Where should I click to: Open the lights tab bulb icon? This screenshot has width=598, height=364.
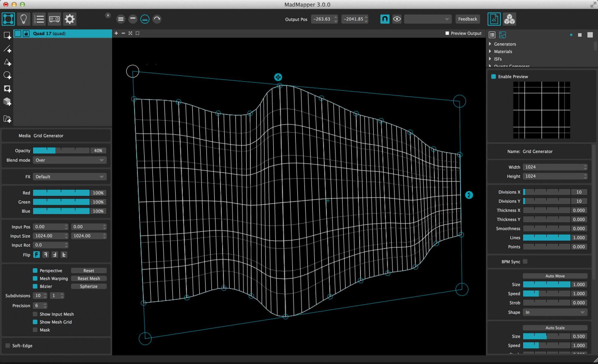(23, 19)
